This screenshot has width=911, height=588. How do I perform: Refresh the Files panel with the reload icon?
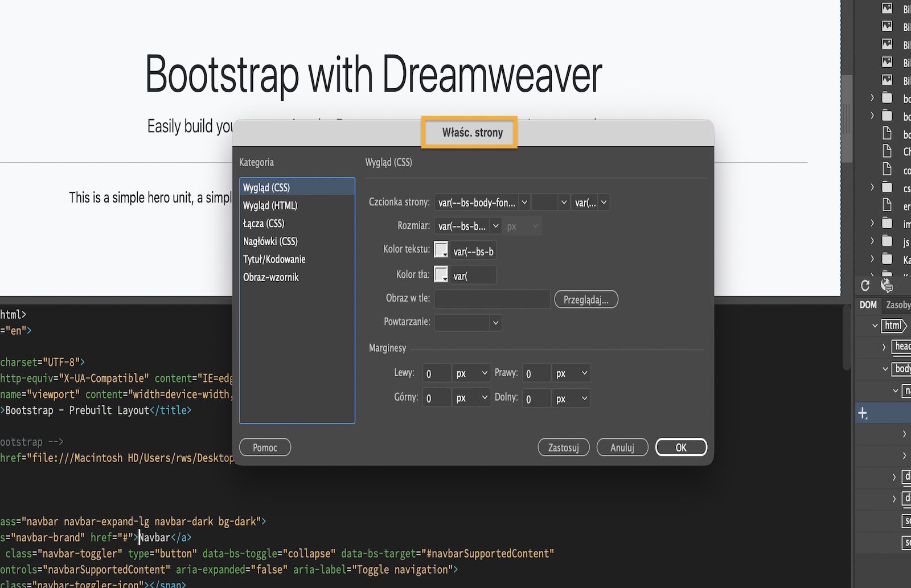pos(865,286)
